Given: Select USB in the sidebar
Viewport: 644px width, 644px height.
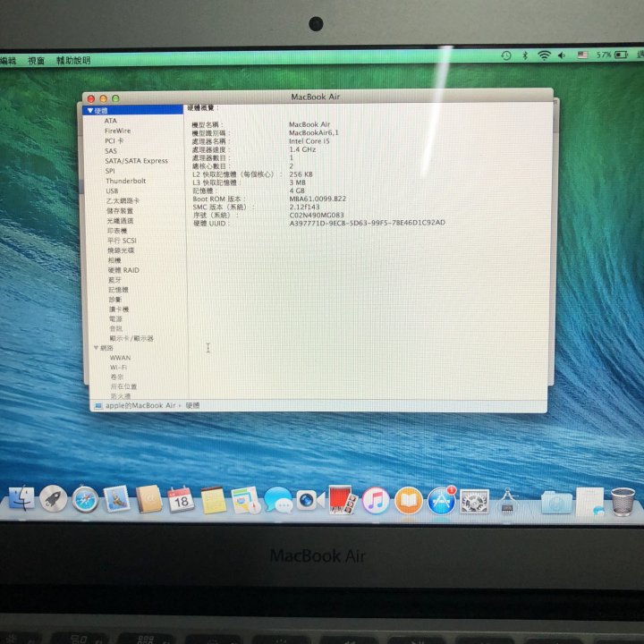Looking at the screenshot, I should coord(112,191).
